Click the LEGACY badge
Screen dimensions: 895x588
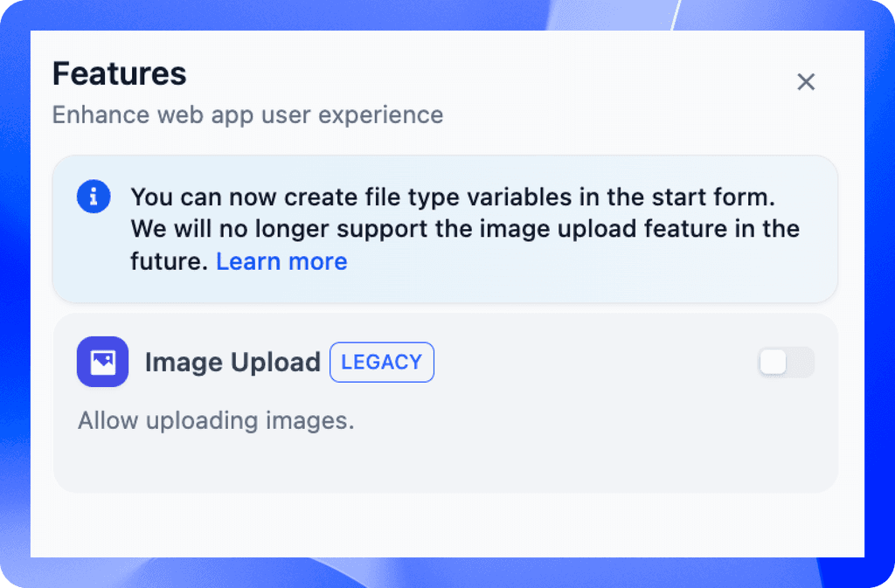pyautogui.click(x=382, y=362)
